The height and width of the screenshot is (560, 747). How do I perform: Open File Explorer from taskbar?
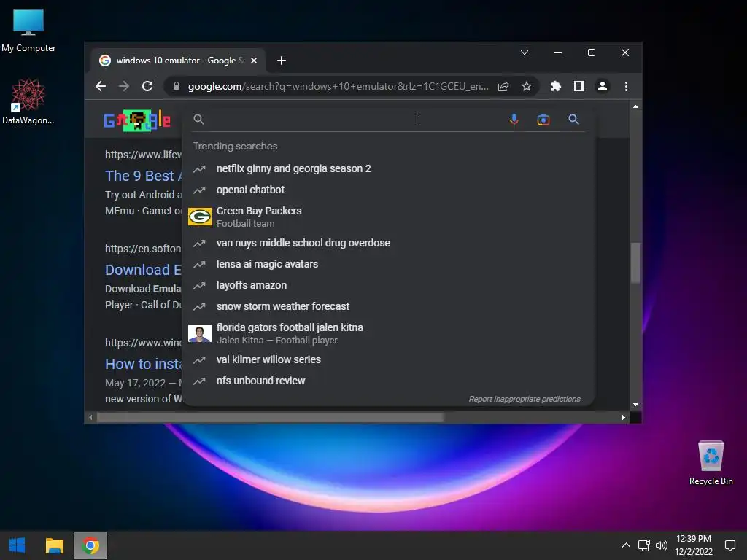[54, 545]
